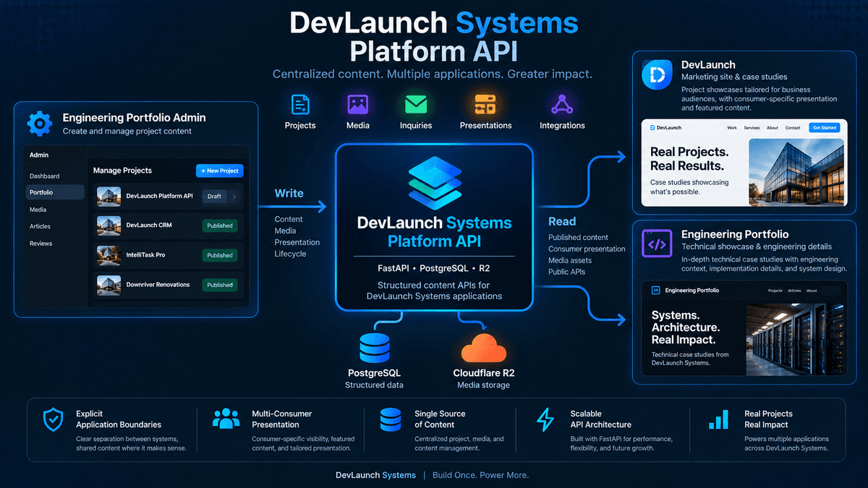
Task: Open Projects link on Engineering Portfolio site
Action: point(775,291)
